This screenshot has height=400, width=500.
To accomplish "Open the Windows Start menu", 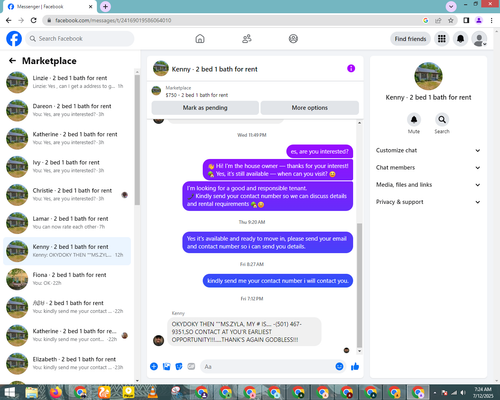I will pos(9,393).
